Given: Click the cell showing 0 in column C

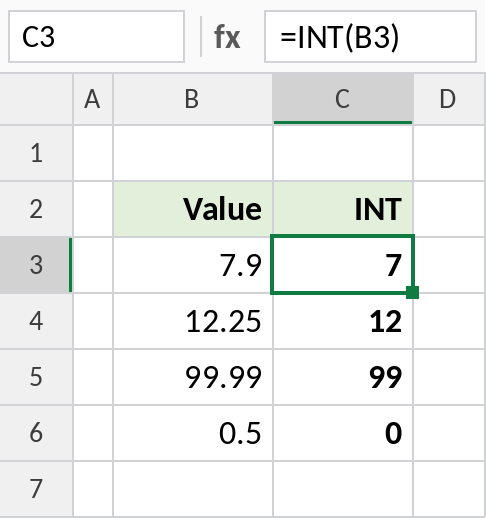Looking at the screenshot, I should click(343, 433).
